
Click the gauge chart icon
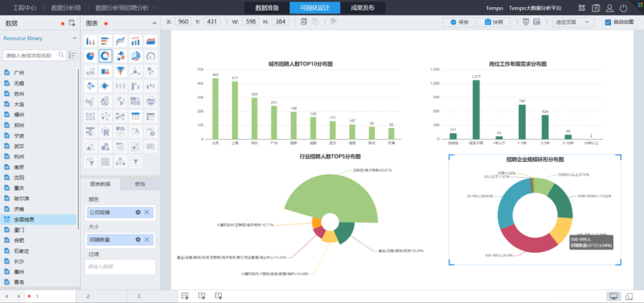pyautogui.click(x=150, y=56)
